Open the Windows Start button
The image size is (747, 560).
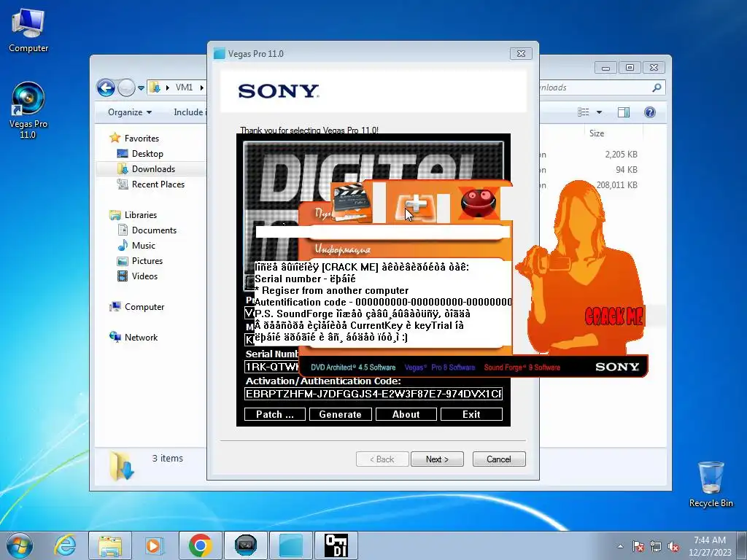pos(20,545)
